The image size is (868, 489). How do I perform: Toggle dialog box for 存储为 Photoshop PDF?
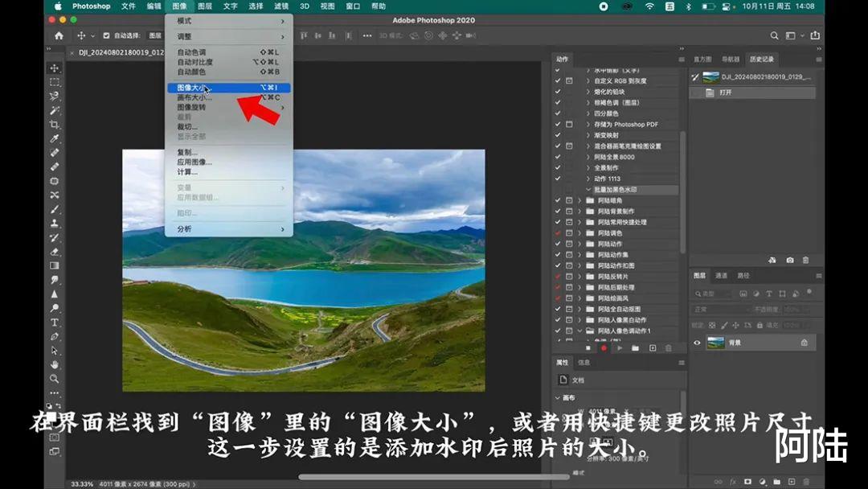(569, 124)
